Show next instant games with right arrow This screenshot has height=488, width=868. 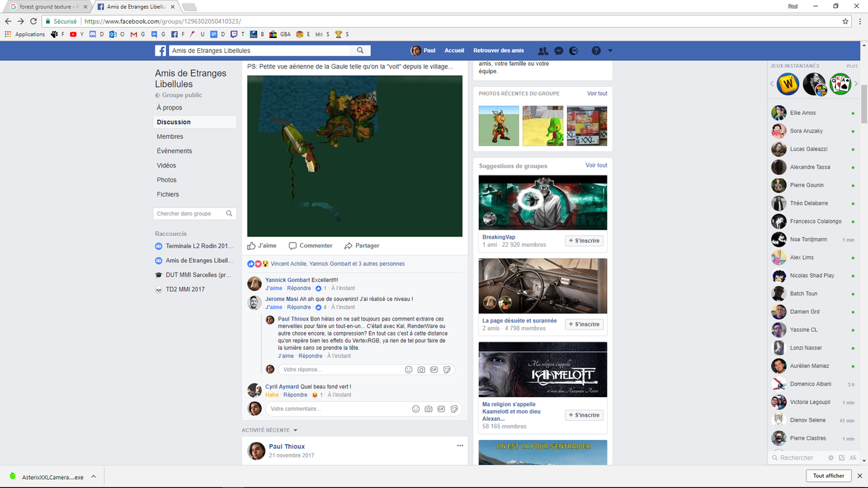(856, 84)
